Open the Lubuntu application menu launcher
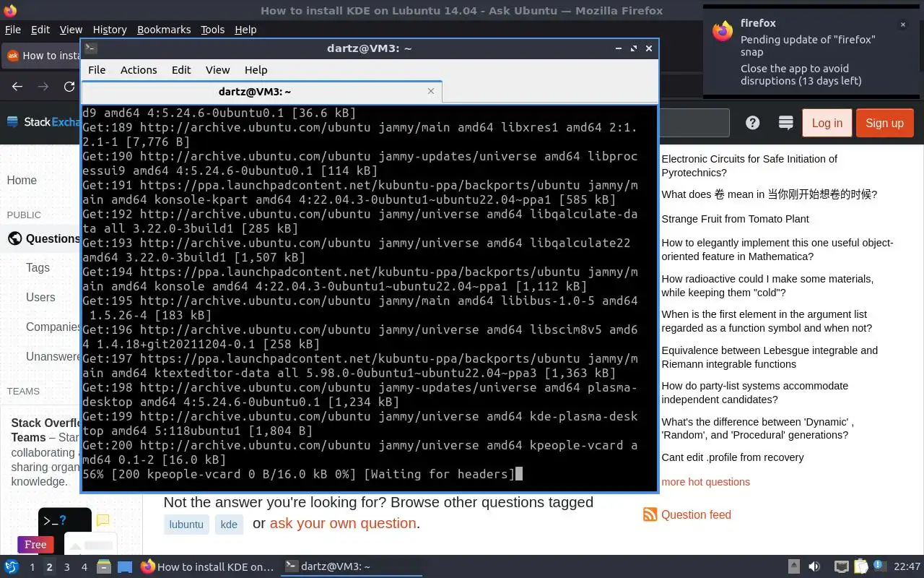This screenshot has width=924, height=578. click(x=11, y=567)
